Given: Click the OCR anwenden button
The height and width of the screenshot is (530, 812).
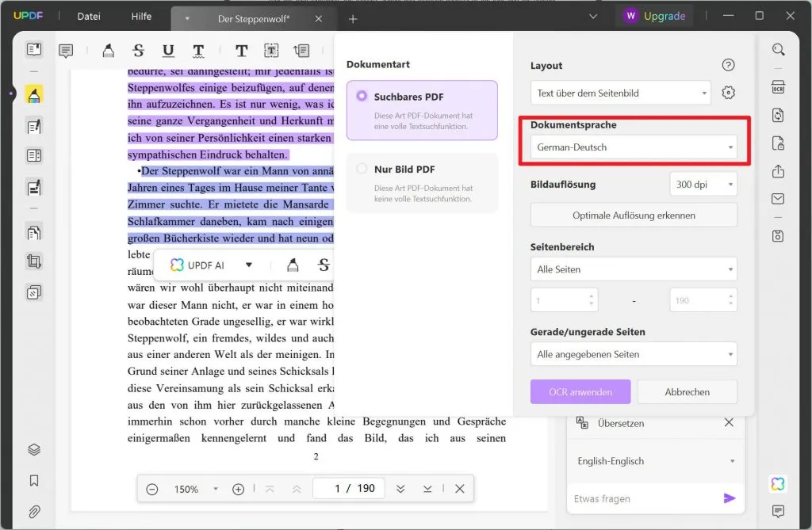Looking at the screenshot, I should 580,391.
